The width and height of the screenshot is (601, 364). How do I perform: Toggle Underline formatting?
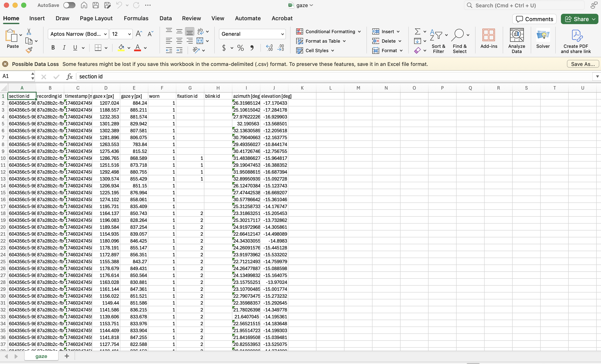coord(75,48)
